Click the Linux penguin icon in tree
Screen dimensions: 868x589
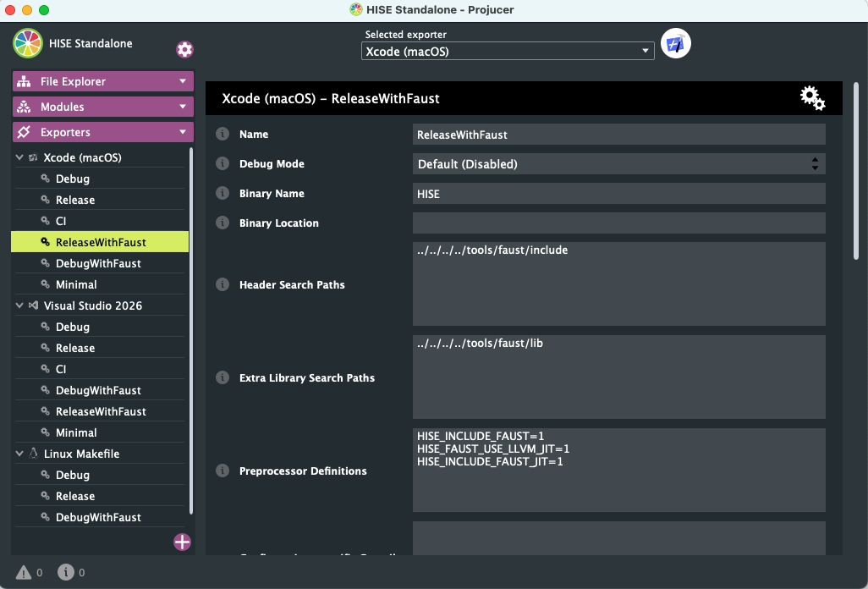(x=33, y=454)
